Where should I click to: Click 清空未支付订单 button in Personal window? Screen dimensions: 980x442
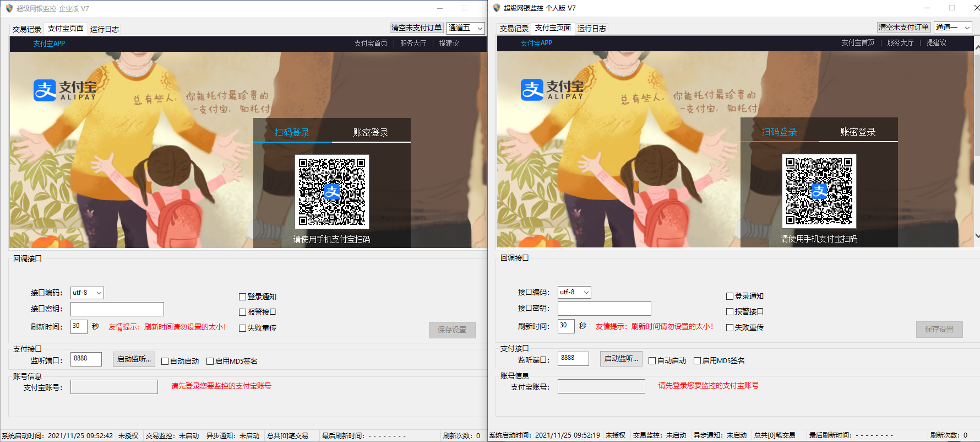[903, 27]
